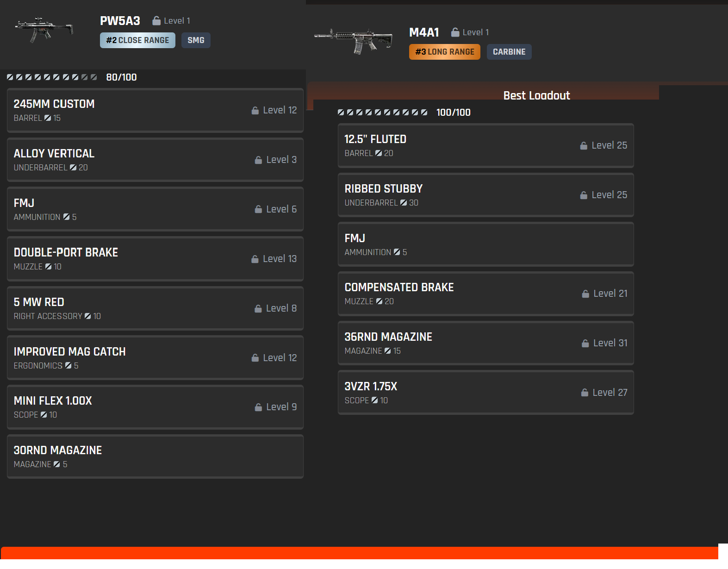Click the Mini Flex 1.00X lock icon

[258, 407]
